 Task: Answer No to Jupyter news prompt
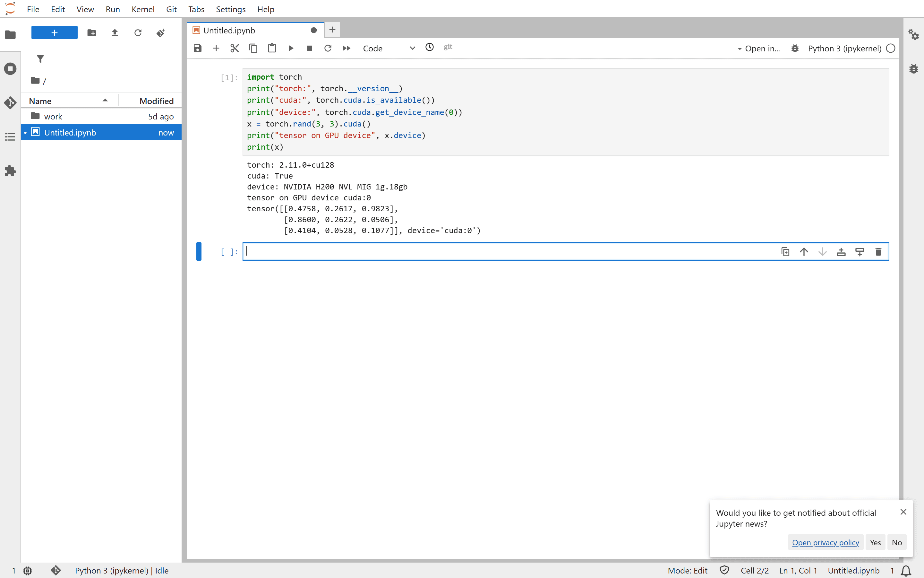tap(896, 542)
